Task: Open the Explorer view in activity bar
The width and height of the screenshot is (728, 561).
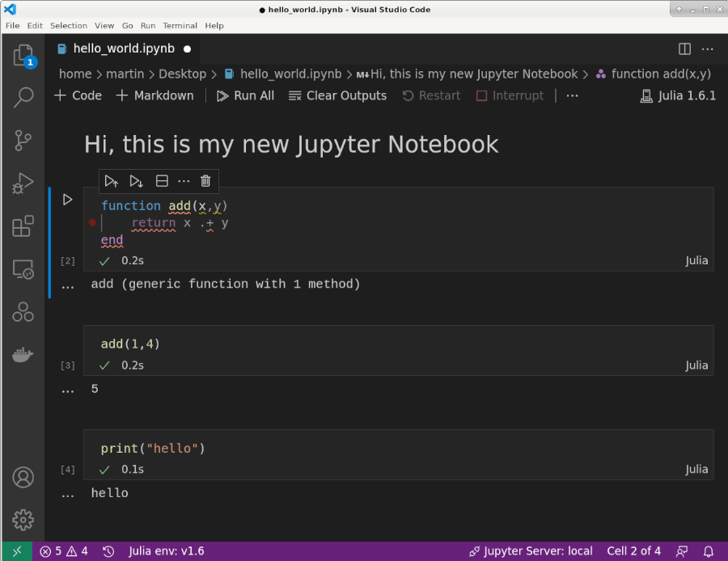Action: click(x=23, y=55)
